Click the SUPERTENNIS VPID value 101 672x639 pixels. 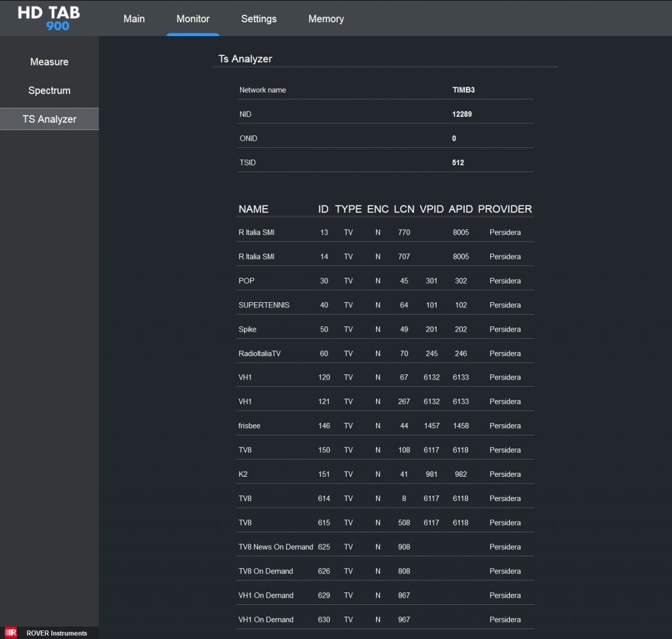point(432,305)
